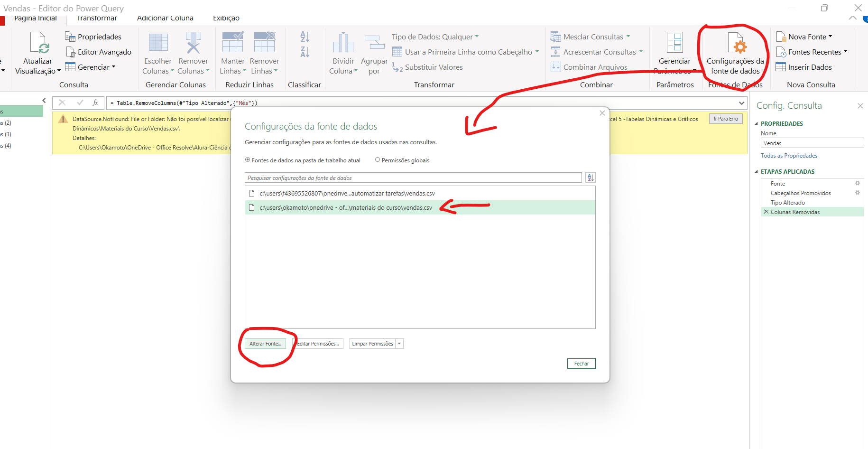
Task: Confirm formula with the checkmark icon
Action: coord(80,103)
